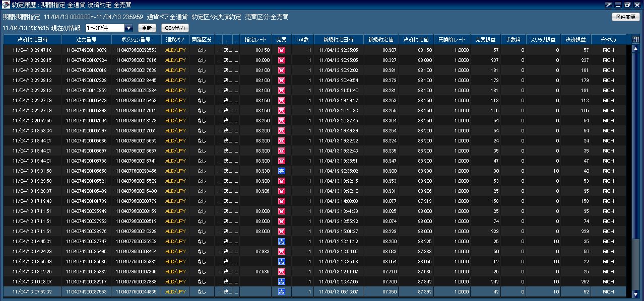644x301 pixels.
Task: Sort by 新規約定日時 column header
Action: tap(339, 39)
